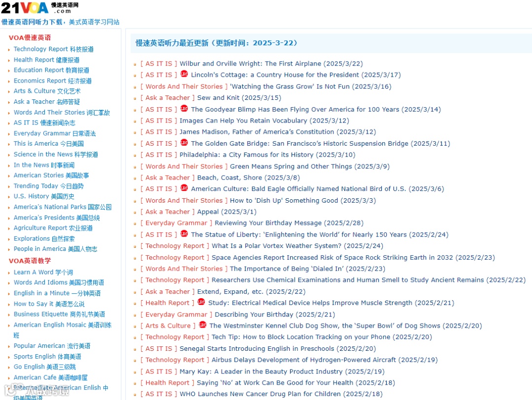Screen dimensions: 532x400
Task: Open Space Rock Striking Earth article
Action: [353, 258]
